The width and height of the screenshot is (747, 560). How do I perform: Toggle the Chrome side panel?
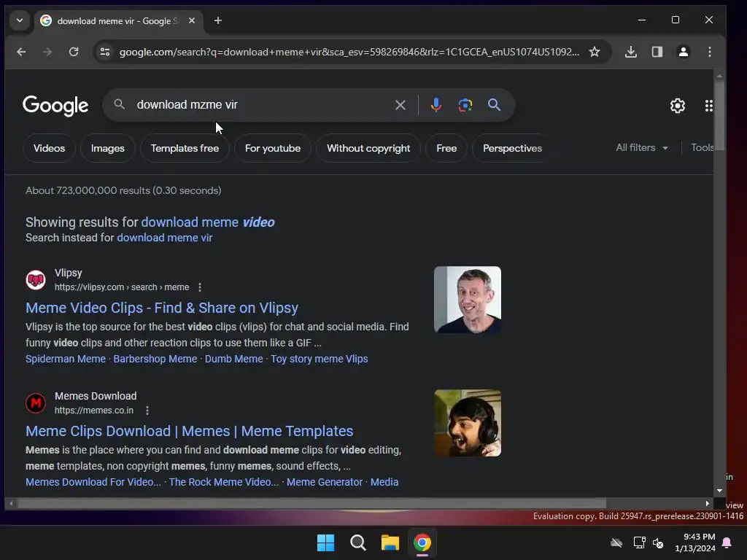tap(657, 52)
